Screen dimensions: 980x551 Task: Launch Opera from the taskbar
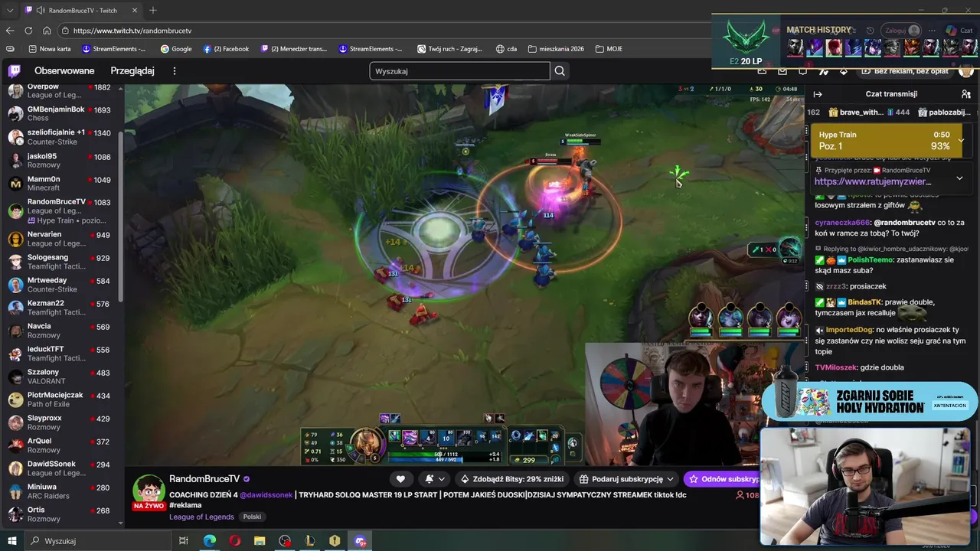pyautogui.click(x=234, y=541)
